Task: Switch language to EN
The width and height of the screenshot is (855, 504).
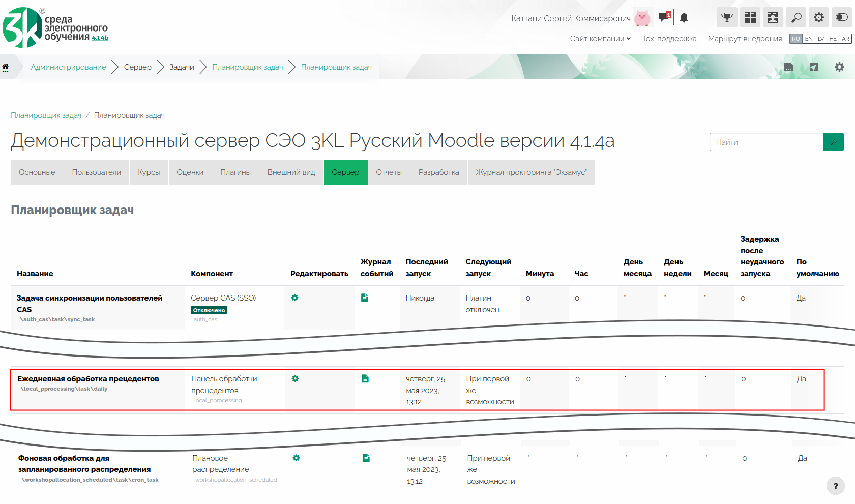Action: click(x=809, y=39)
